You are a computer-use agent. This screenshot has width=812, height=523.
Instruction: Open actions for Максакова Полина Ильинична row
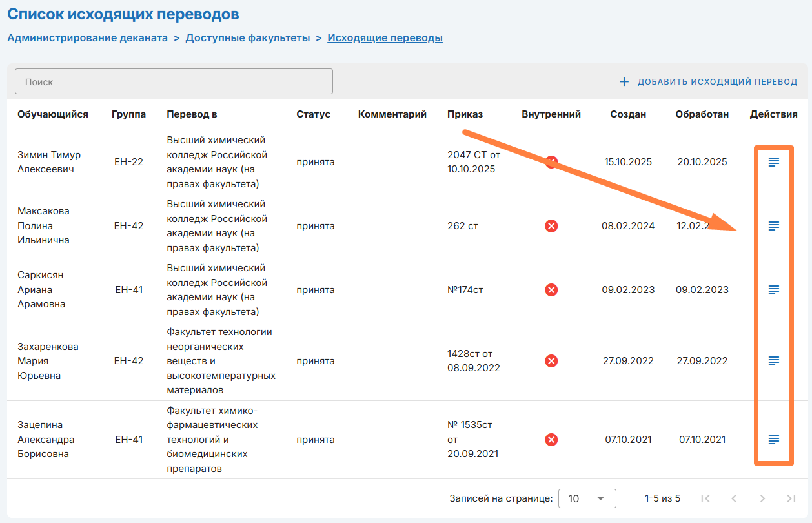point(773,226)
